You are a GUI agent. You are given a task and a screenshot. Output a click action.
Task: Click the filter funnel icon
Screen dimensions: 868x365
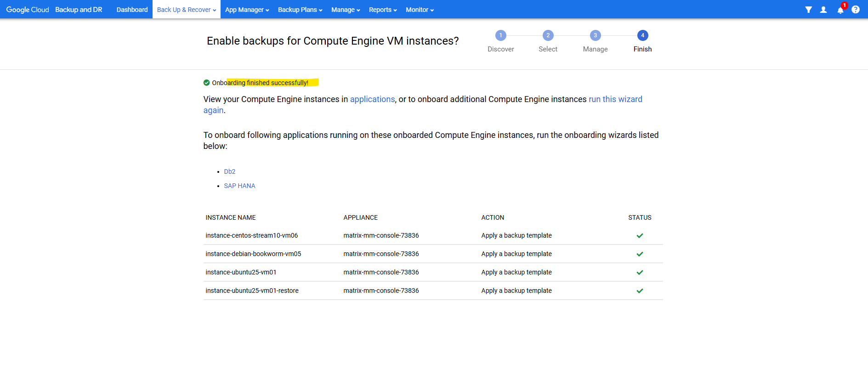(x=808, y=10)
